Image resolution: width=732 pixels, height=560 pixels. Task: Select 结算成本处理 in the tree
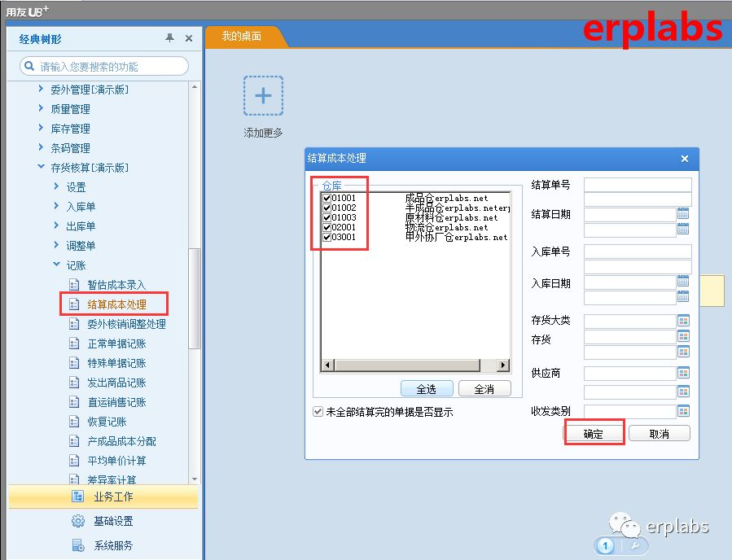point(116,304)
